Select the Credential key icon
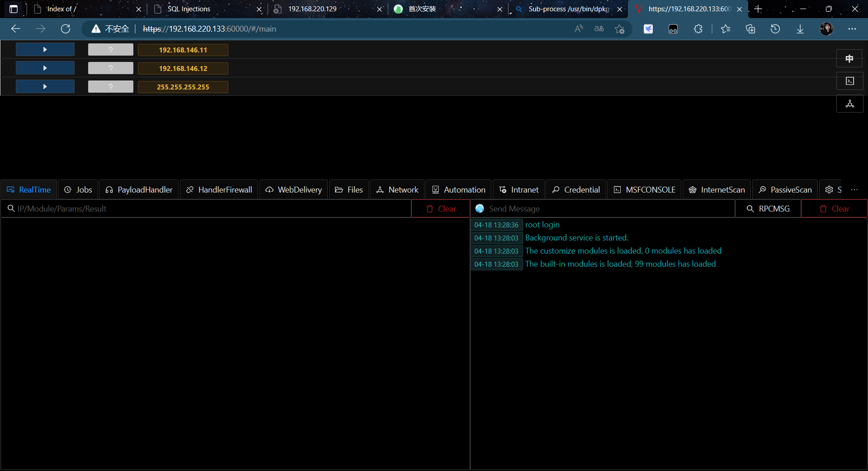868x471 pixels. click(556, 189)
